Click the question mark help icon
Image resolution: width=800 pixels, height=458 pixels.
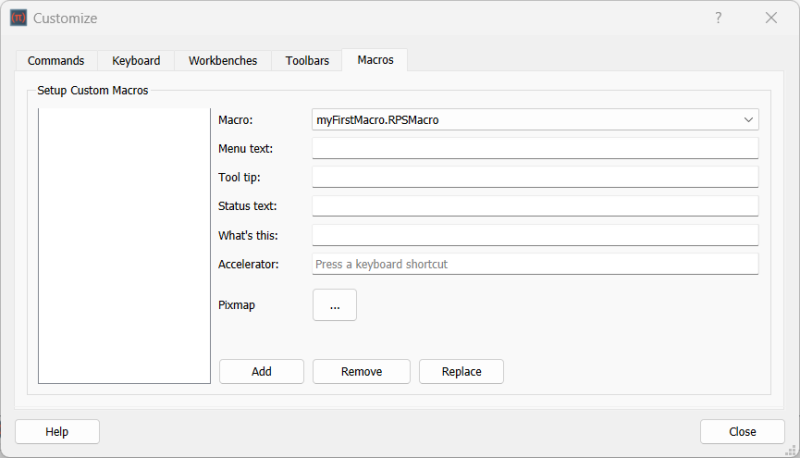tap(718, 18)
